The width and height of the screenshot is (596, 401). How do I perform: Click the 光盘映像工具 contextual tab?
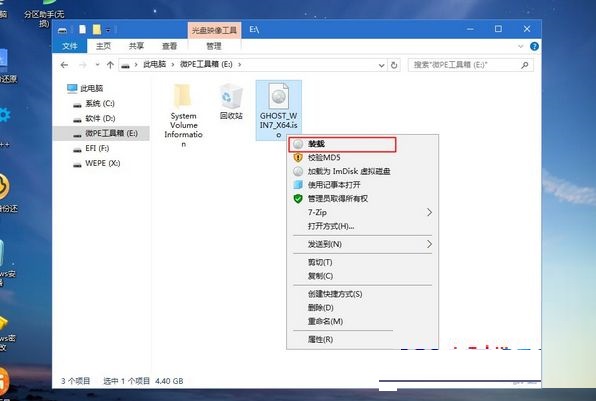click(214, 30)
